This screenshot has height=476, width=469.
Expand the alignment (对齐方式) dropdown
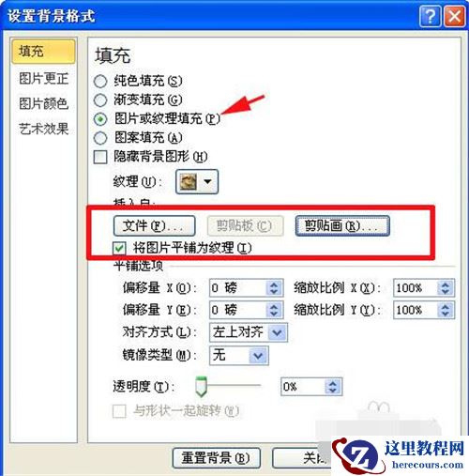pyautogui.click(x=277, y=332)
